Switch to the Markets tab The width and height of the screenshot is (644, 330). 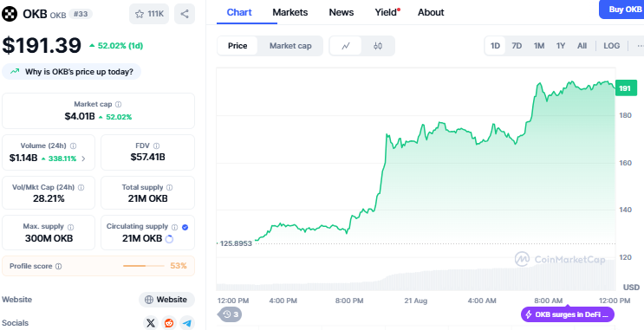290,12
